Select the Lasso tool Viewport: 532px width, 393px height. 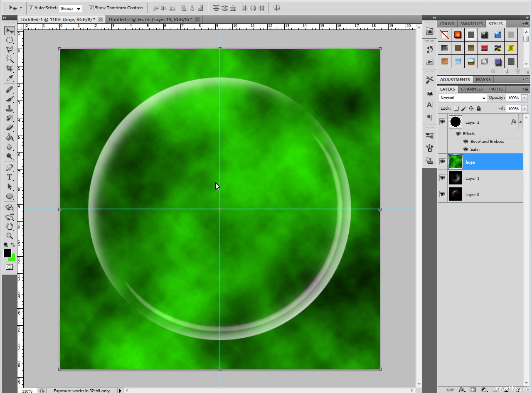click(10, 50)
